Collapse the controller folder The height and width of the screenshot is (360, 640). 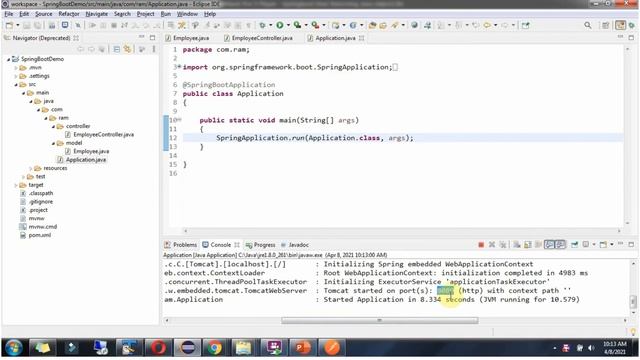[53, 127]
